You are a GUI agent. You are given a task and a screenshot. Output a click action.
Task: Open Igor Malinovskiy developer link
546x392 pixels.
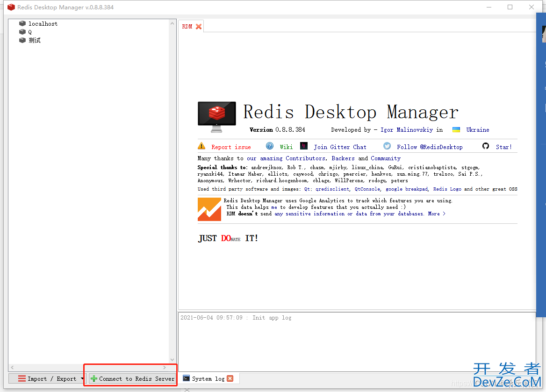406,130
